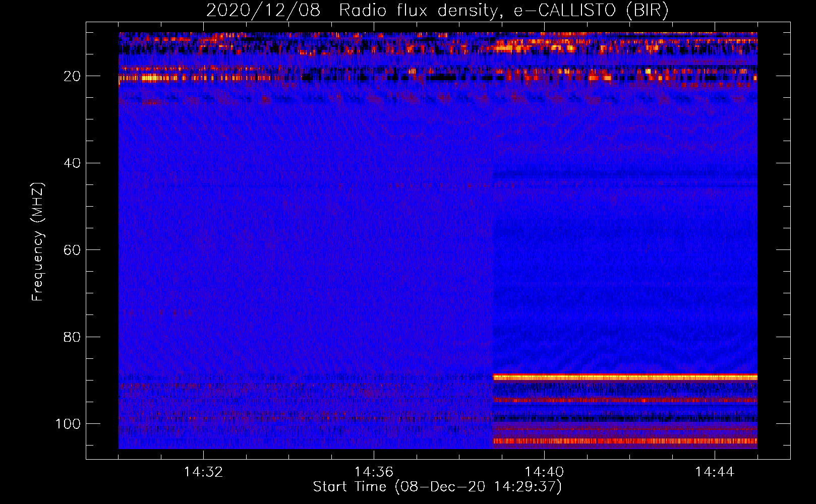816x504 pixels.
Task: Click the red interference band near 104 MHz
Action: click(625, 441)
